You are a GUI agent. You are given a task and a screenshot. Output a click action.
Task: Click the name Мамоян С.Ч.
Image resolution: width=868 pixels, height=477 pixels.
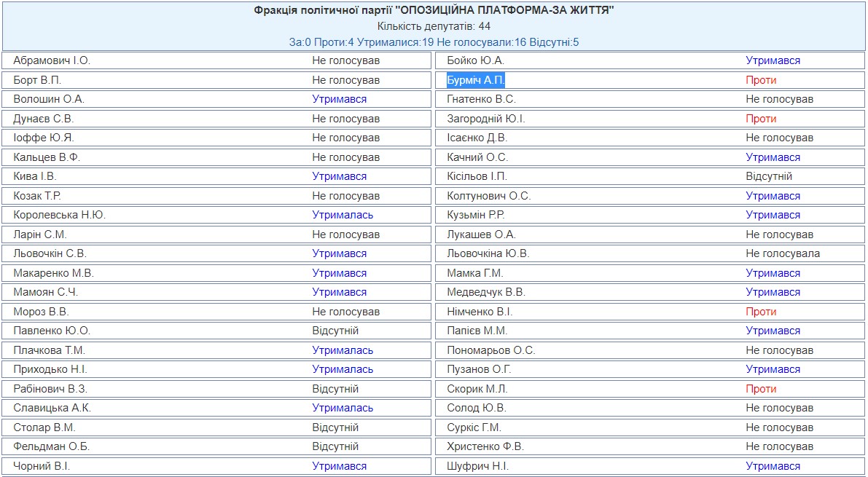click(46, 292)
